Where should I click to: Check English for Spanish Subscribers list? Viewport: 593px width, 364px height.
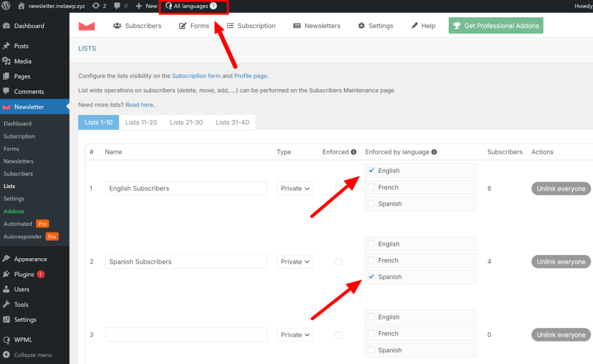click(371, 244)
